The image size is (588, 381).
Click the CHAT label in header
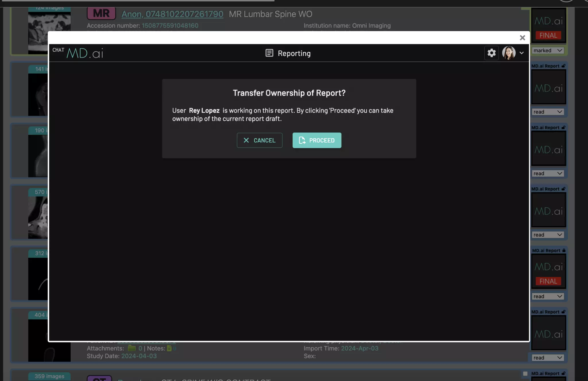coord(58,50)
